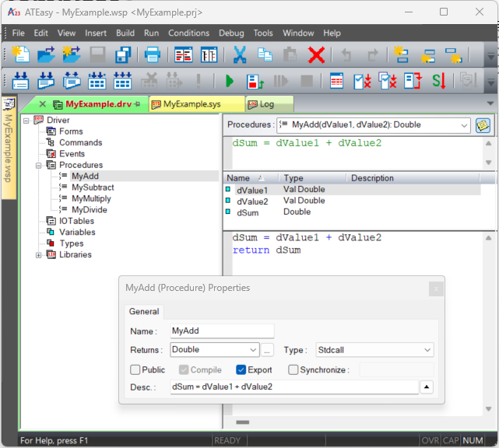The height and width of the screenshot is (448, 499).
Task: Select MyDivide procedure in tree
Action: 90,210
